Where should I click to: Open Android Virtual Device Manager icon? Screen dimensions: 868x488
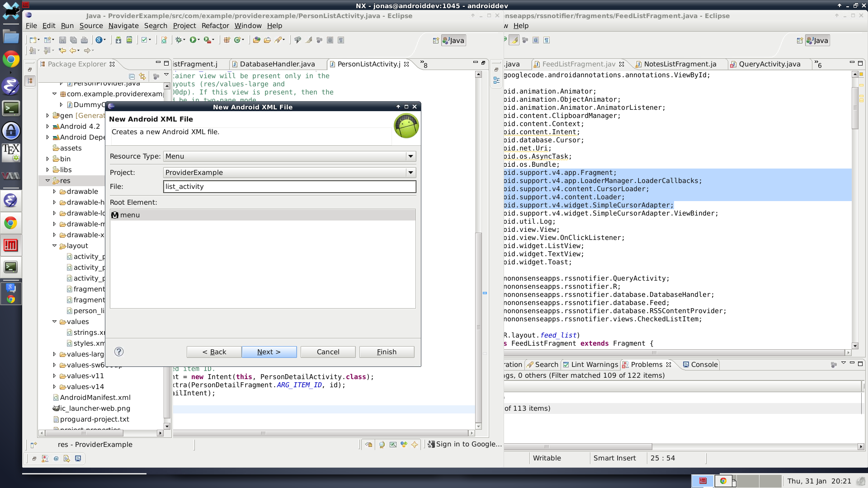tap(129, 40)
